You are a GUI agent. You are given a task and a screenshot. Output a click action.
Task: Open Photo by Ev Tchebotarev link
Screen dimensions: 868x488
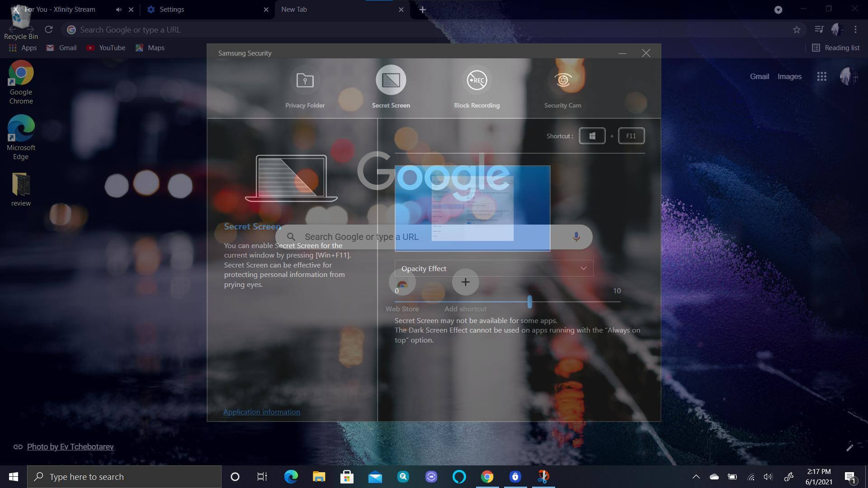[x=70, y=447]
